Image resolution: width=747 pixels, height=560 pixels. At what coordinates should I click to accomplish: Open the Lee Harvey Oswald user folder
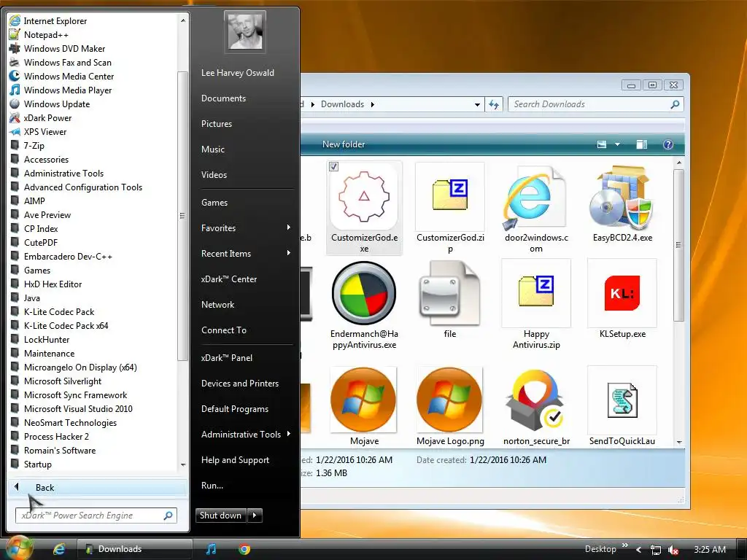pos(237,73)
